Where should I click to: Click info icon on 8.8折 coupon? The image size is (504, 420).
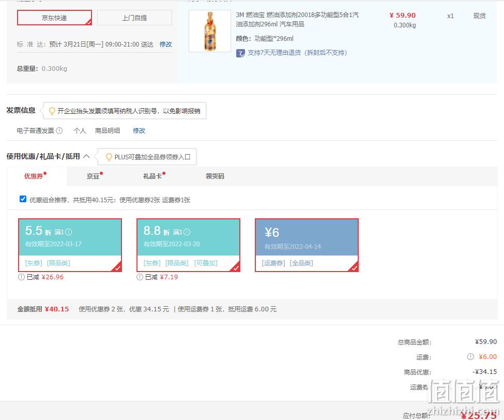click(x=187, y=232)
